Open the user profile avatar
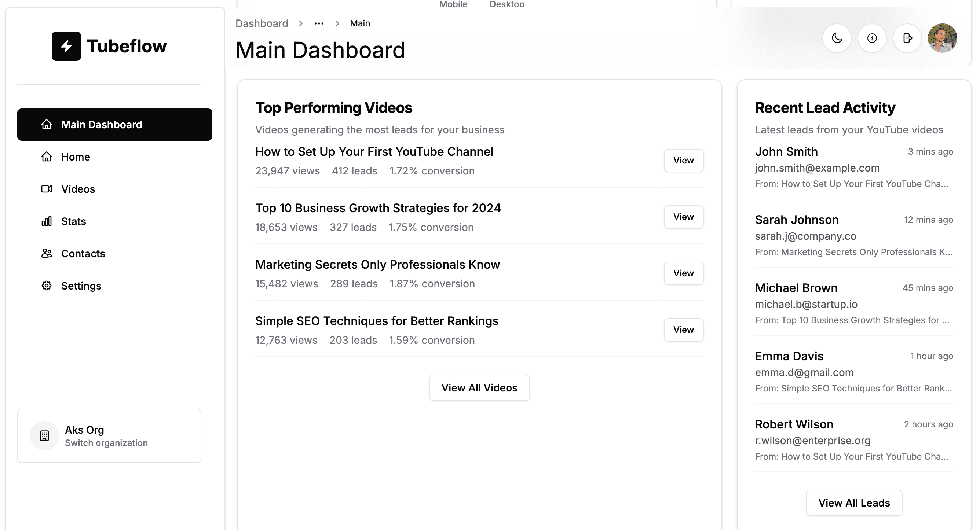 (942, 38)
